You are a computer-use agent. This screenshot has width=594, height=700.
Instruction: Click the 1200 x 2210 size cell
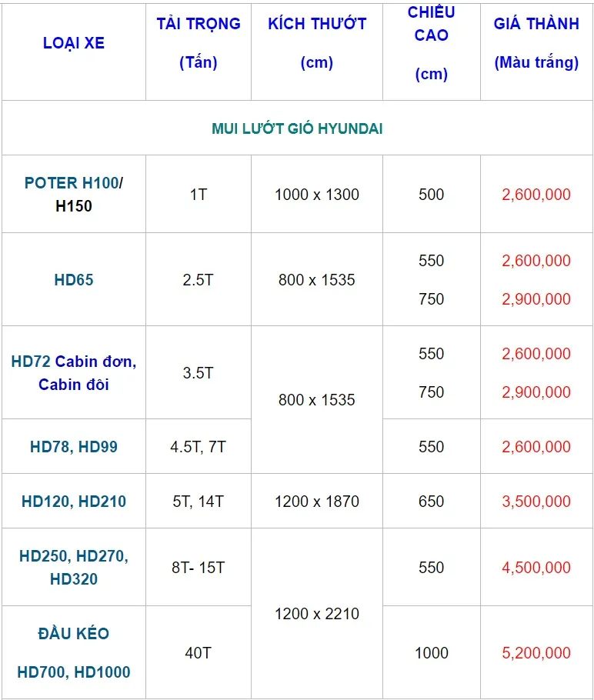pos(317,614)
